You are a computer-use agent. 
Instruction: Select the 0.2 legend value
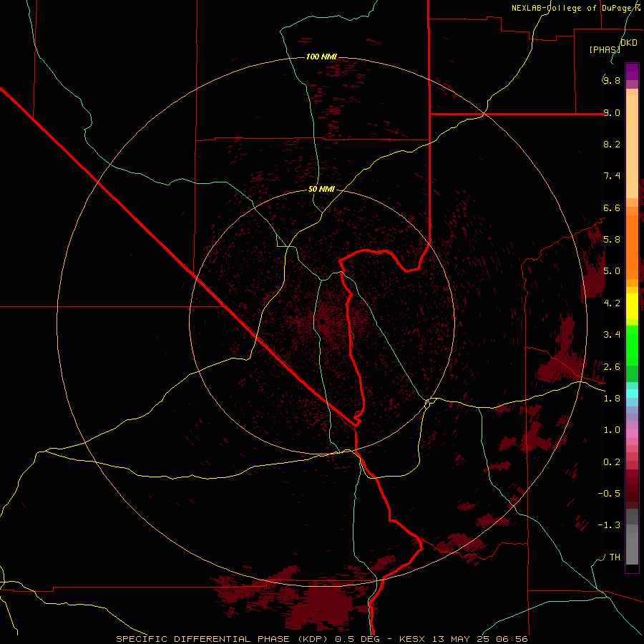(x=612, y=462)
